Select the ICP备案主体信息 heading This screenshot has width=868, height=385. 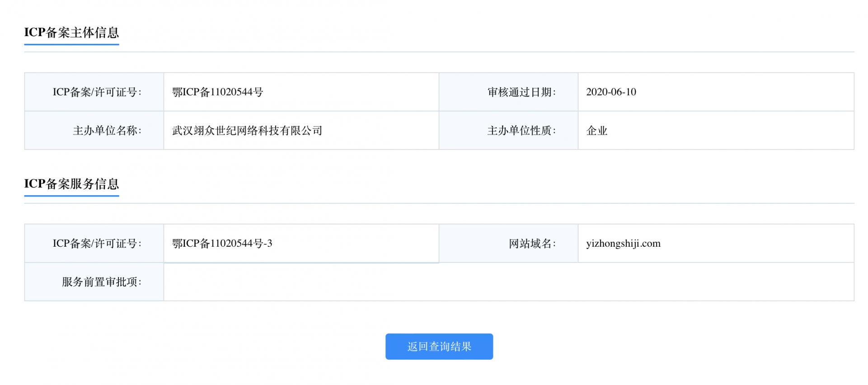pyautogui.click(x=71, y=33)
